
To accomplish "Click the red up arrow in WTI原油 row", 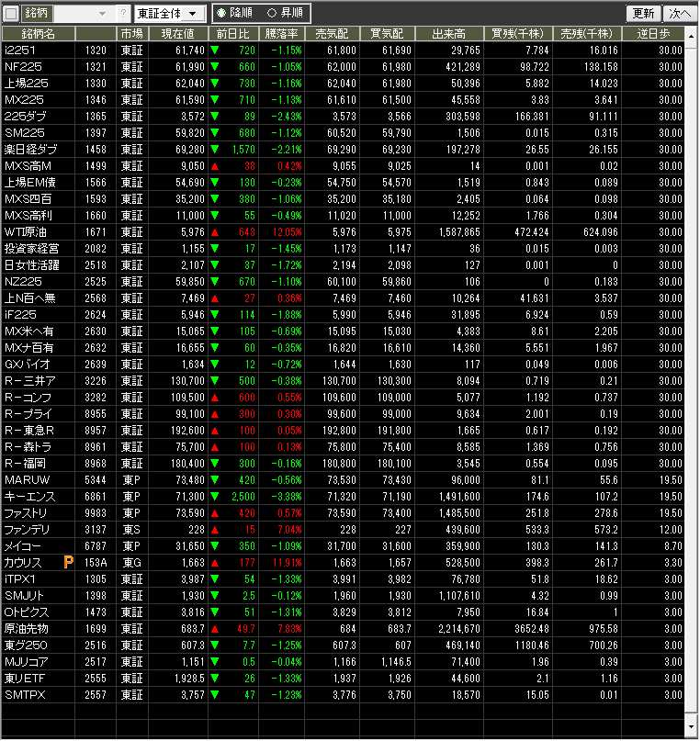I will [x=215, y=231].
